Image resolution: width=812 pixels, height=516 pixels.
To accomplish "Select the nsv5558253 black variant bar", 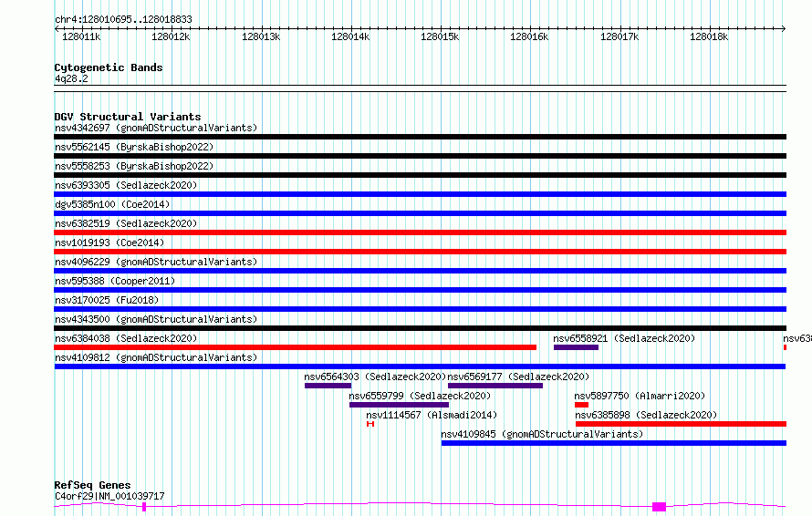I will pyautogui.click(x=420, y=175).
